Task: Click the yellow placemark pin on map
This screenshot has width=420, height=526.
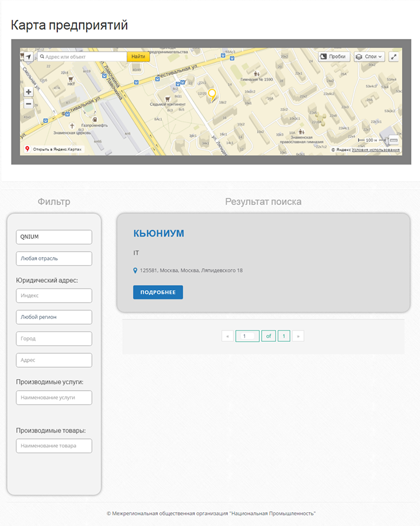Action: point(212,95)
